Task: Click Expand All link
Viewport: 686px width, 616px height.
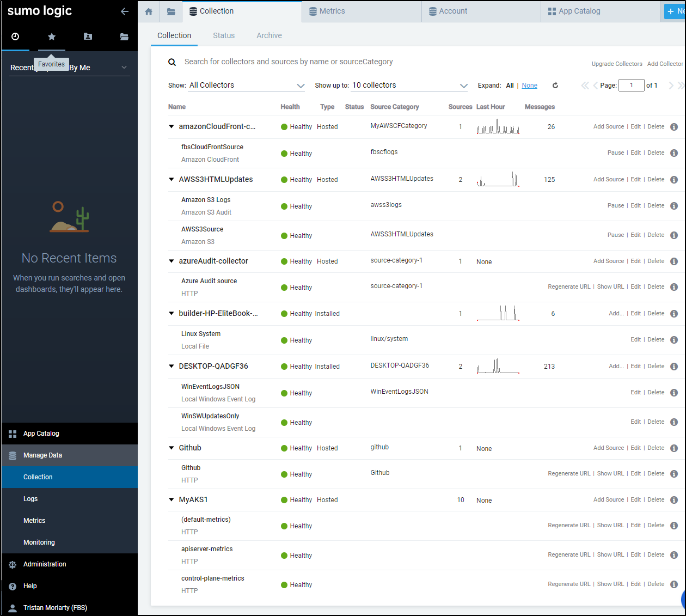Action: pyautogui.click(x=510, y=86)
